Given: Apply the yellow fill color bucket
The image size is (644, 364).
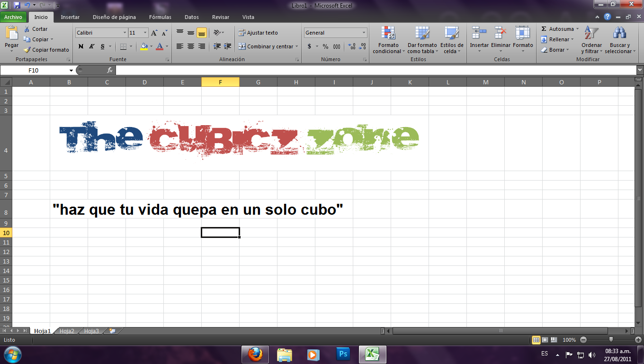Looking at the screenshot, I should click(x=144, y=46).
